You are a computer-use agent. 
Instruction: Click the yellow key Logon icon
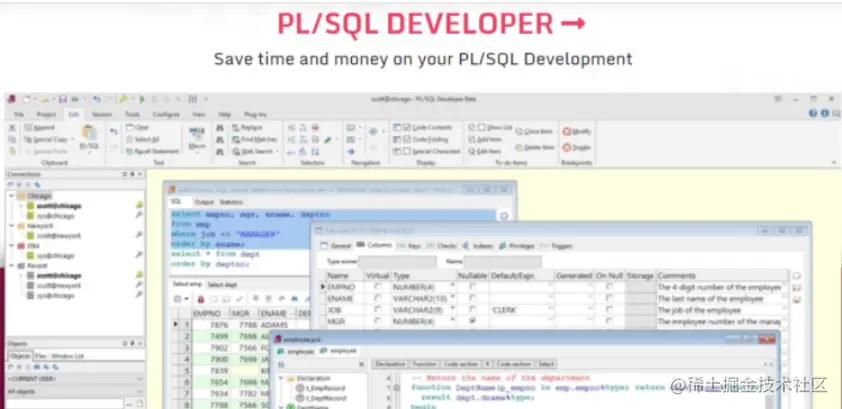coord(123,99)
